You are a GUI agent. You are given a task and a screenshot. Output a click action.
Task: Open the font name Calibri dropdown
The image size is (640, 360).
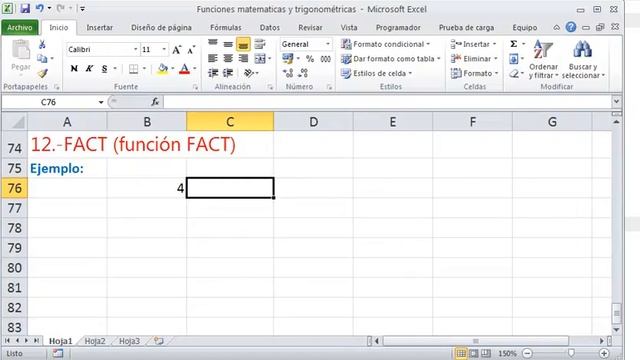[x=136, y=49]
